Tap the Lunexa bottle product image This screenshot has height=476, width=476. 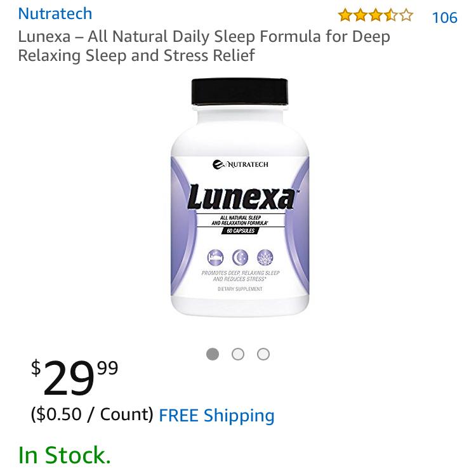(240, 197)
